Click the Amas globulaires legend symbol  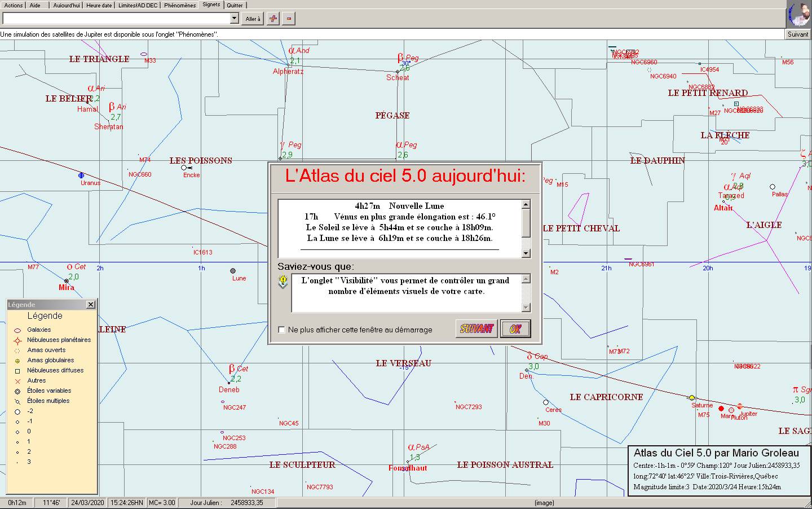point(17,361)
